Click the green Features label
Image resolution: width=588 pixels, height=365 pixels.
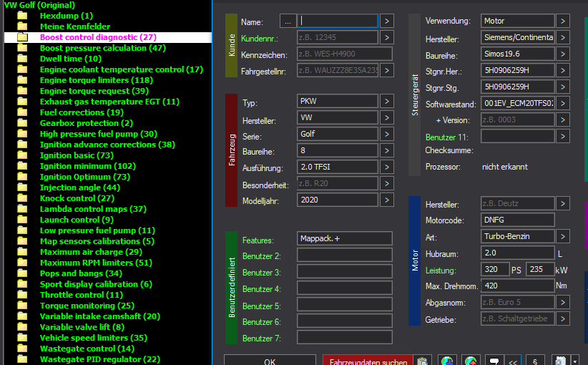pos(258,240)
